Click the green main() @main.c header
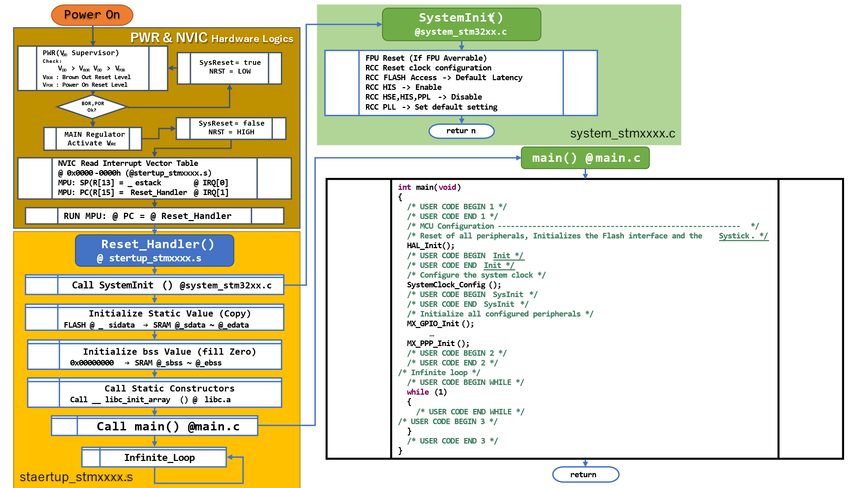The width and height of the screenshot is (868, 488). (x=585, y=158)
